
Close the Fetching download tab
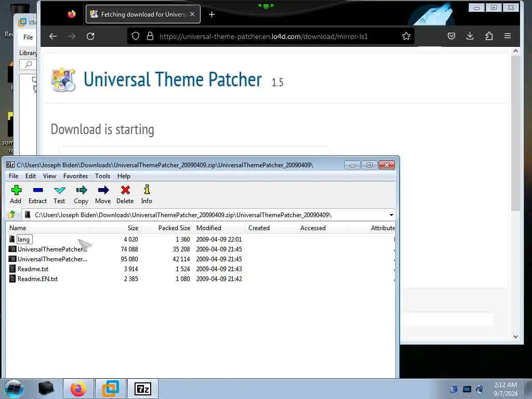192,14
